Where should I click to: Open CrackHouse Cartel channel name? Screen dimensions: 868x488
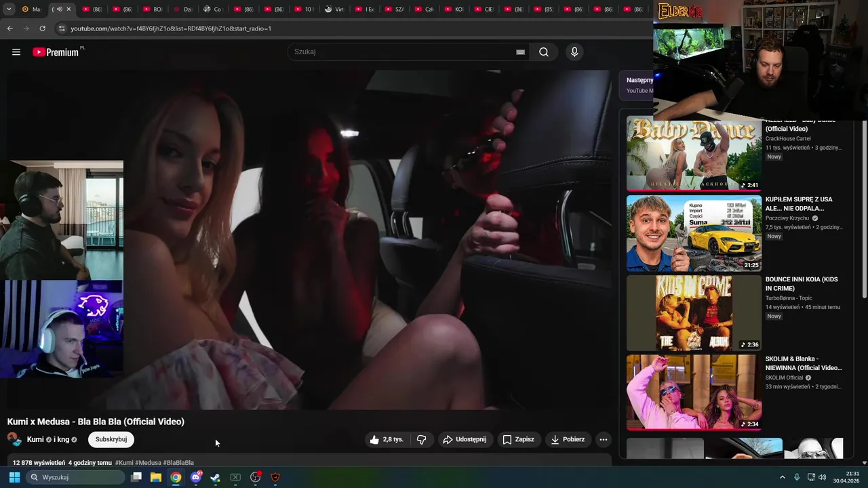point(788,139)
